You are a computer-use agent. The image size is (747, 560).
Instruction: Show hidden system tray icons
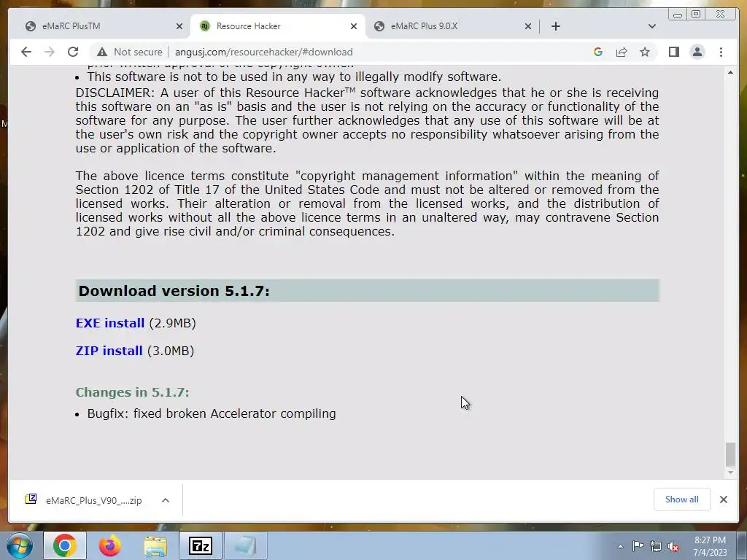pos(620,546)
